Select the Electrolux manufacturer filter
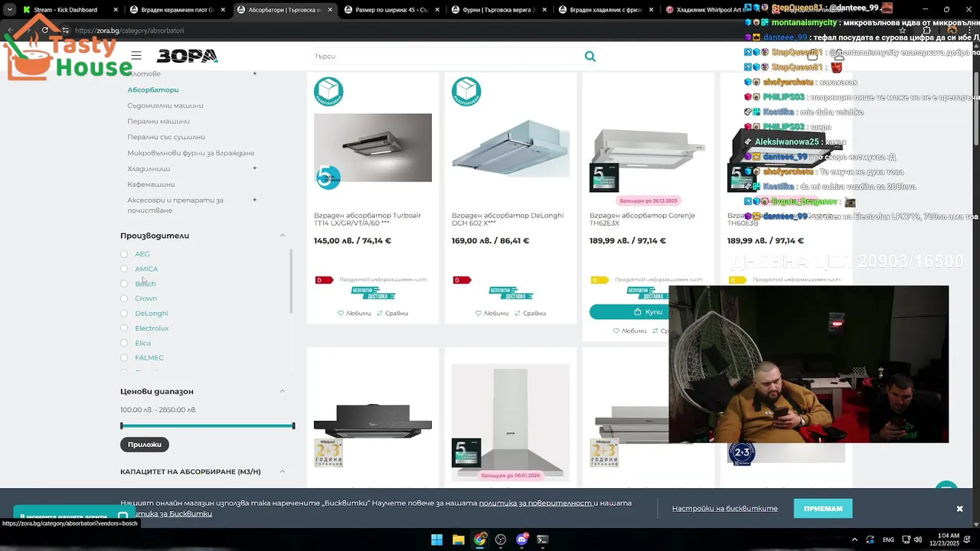980x551 pixels. (124, 328)
